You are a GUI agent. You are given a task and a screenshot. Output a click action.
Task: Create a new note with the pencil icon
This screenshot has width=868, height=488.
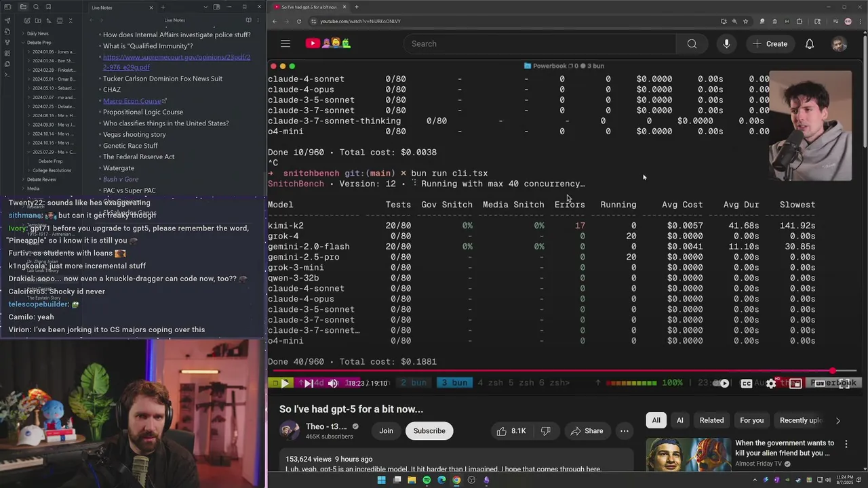(x=26, y=20)
